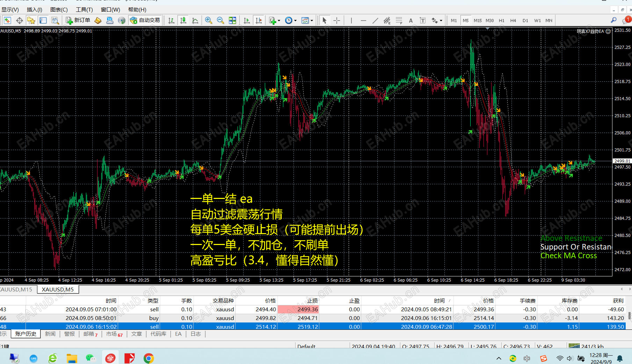Toggle the Data Window crosshair-target icon
The image size is (632, 364).
(20, 21)
